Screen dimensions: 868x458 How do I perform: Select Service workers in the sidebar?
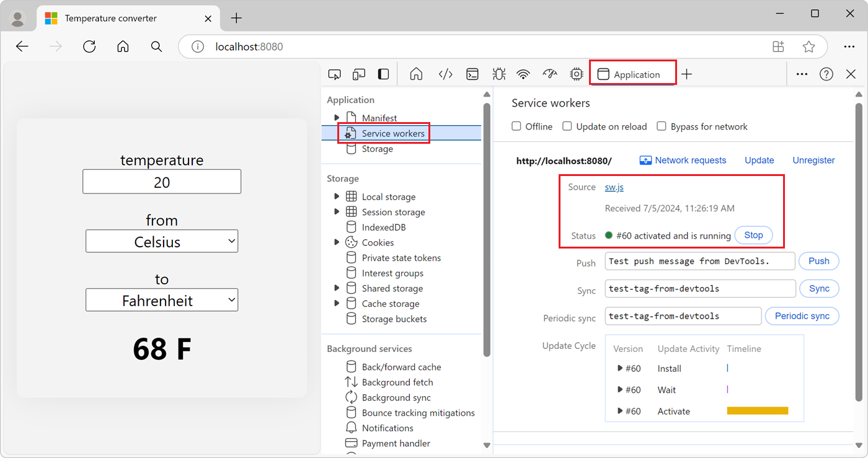click(x=393, y=133)
